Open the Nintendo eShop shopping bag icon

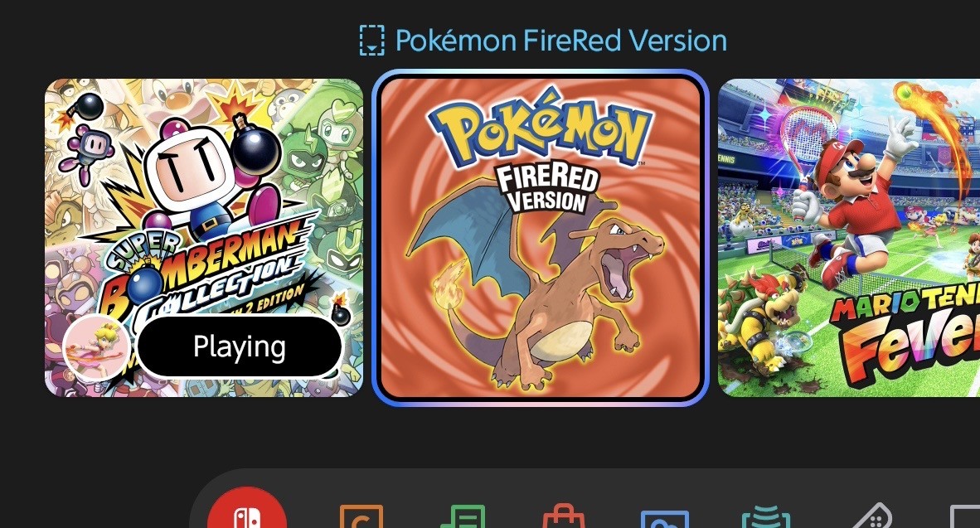(564, 516)
